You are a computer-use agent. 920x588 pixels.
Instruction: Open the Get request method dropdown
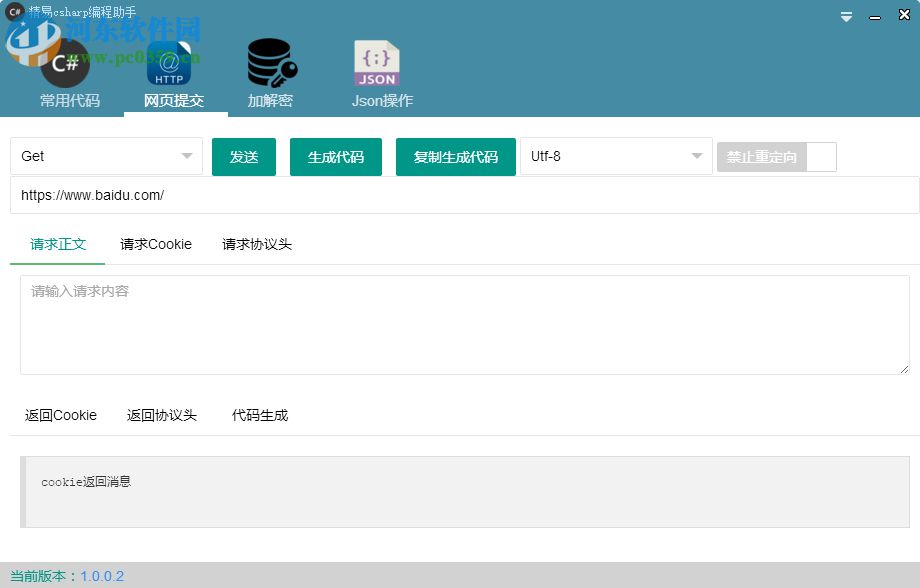tap(105, 156)
